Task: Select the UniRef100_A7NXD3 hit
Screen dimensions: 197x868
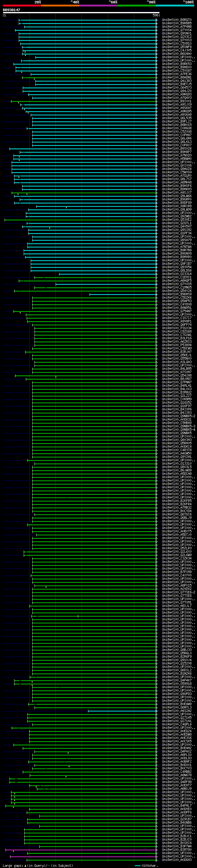Action: point(176,155)
